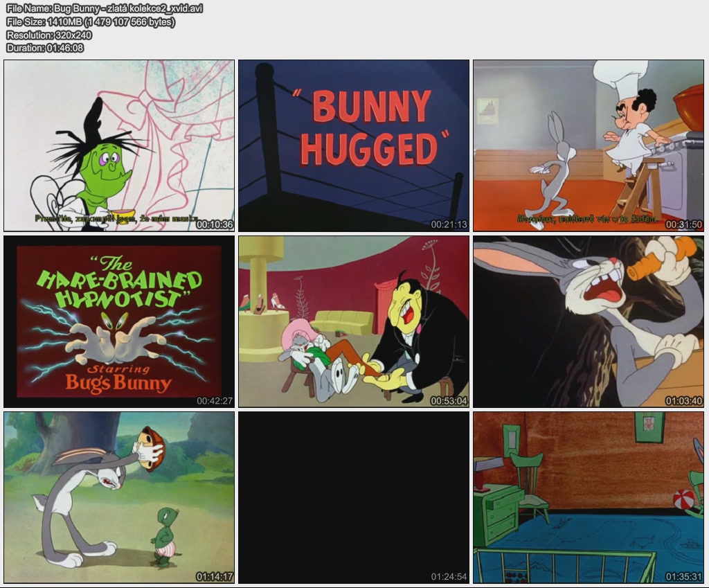Click the 00:42:27 timestamp
Screen dimensions: 709x588
click(215, 400)
